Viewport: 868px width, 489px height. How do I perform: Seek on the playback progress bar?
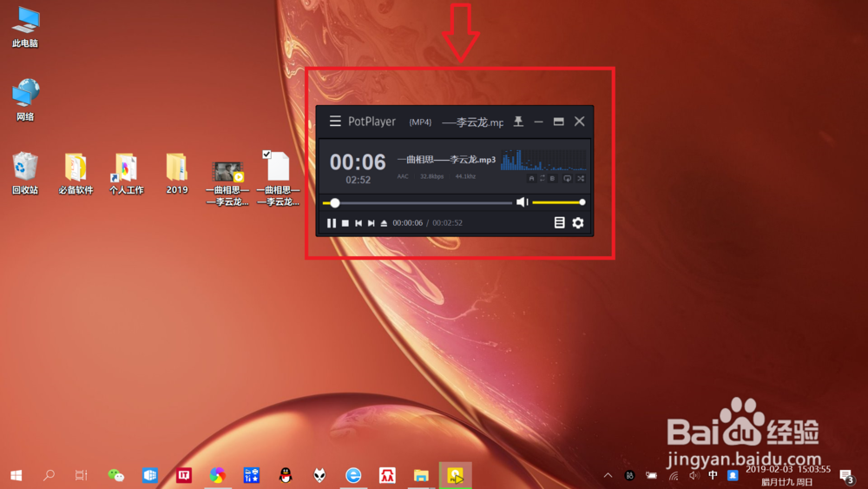point(418,202)
